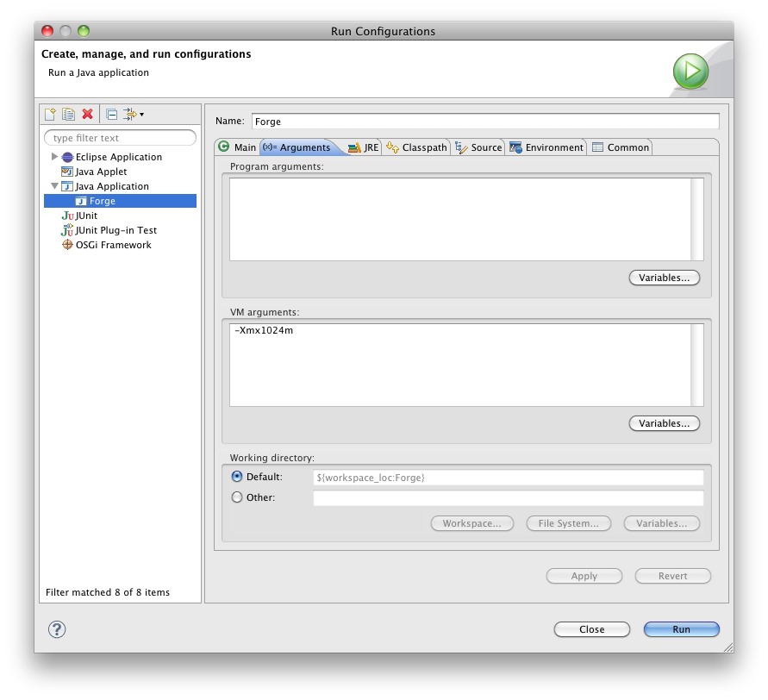Select the OSGi Framework configuration type
This screenshot has width=768, height=700.
click(x=113, y=245)
